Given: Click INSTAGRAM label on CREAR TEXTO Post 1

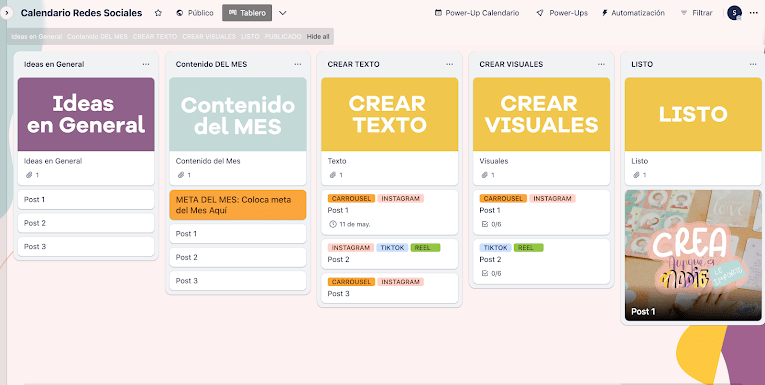Looking at the screenshot, I should 401,199.
